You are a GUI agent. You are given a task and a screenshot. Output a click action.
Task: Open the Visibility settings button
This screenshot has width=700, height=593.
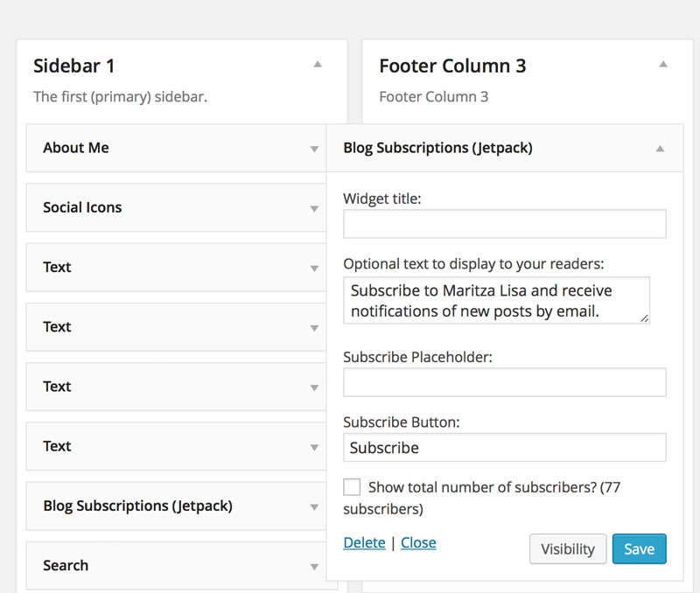click(568, 548)
